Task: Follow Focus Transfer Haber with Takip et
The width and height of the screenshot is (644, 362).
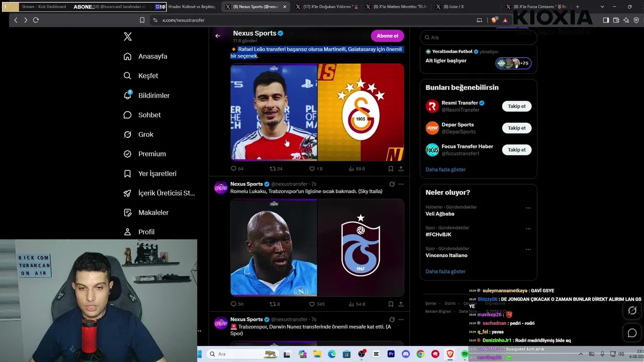Action: 517,150
